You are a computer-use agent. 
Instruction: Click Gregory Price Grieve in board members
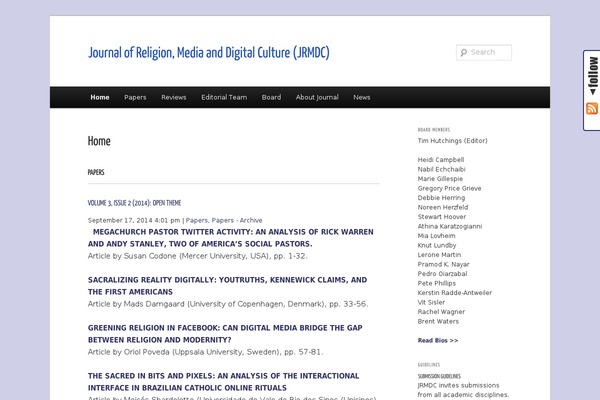tap(449, 188)
